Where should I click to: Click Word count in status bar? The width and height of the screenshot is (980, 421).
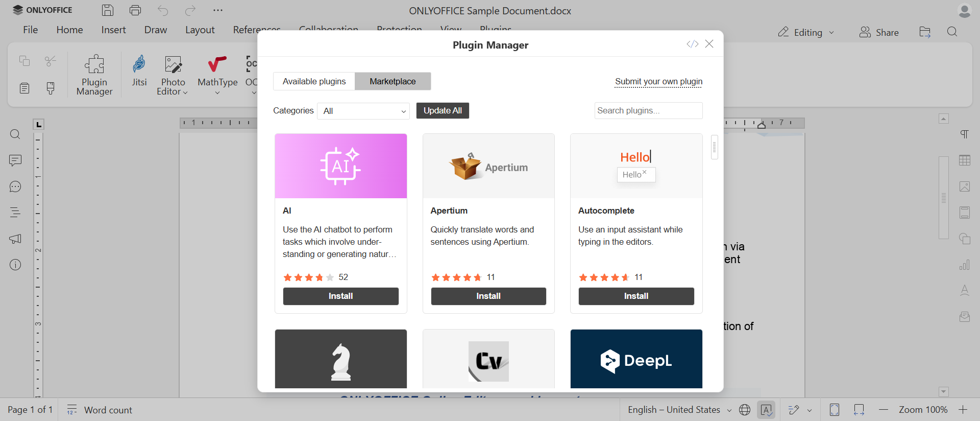click(x=100, y=410)
